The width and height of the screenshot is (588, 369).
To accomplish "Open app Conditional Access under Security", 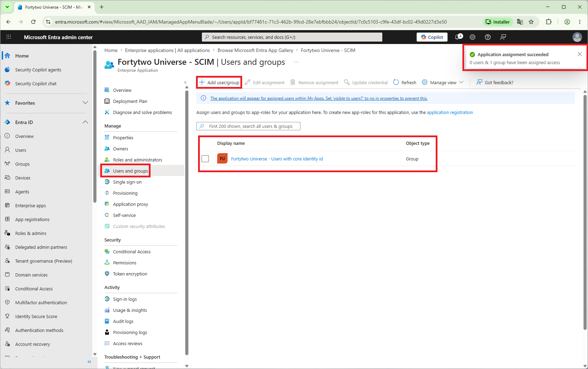I will click(x=132, y=252).
